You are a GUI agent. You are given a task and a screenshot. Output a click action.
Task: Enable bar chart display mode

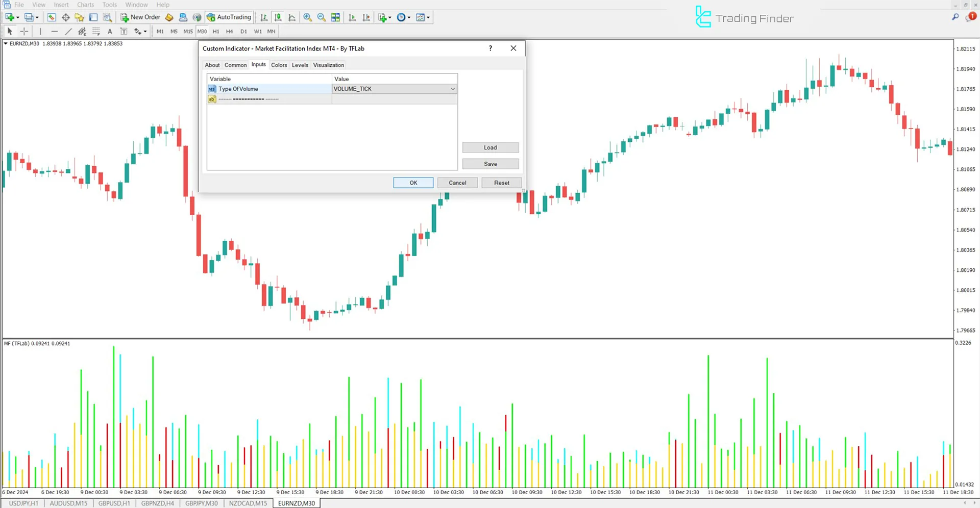coord(263,17)
